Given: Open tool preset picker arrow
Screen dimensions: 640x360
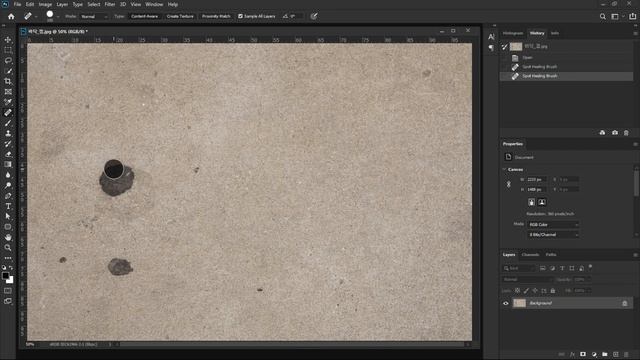Looking at the screenshot, I should tap(36, 17).
